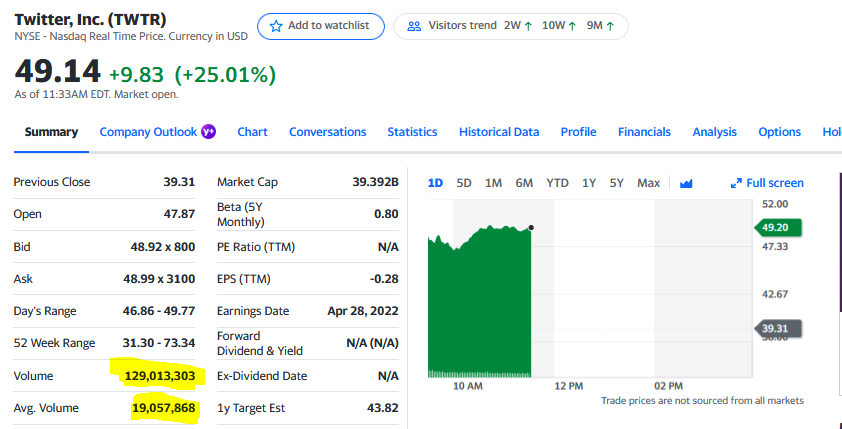Click the Market Cap value 39.392B
This screenshot has width=842, height=429.
(x=375, y=182)
